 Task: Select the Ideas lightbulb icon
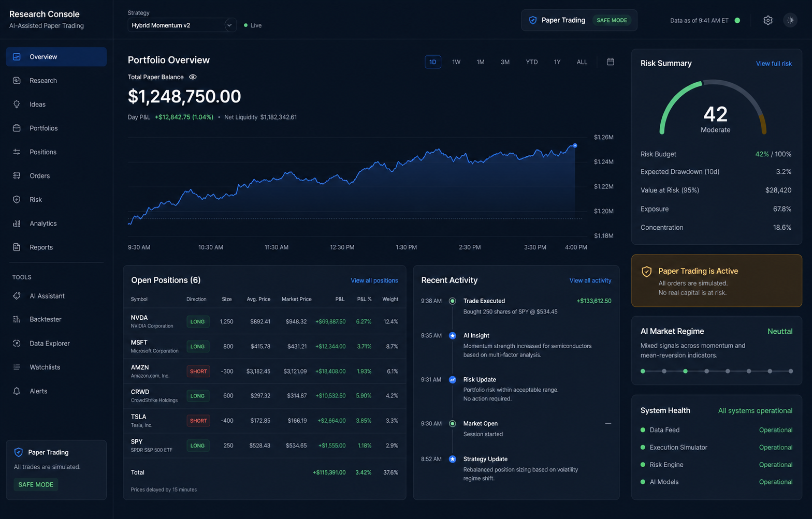[x=17, y=105]
